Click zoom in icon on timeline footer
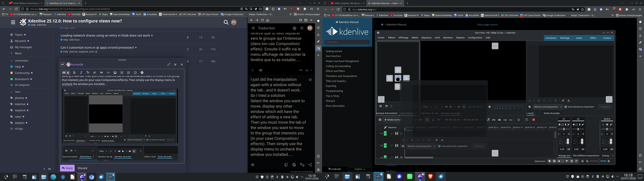644x181 pixels. (609, 161)
